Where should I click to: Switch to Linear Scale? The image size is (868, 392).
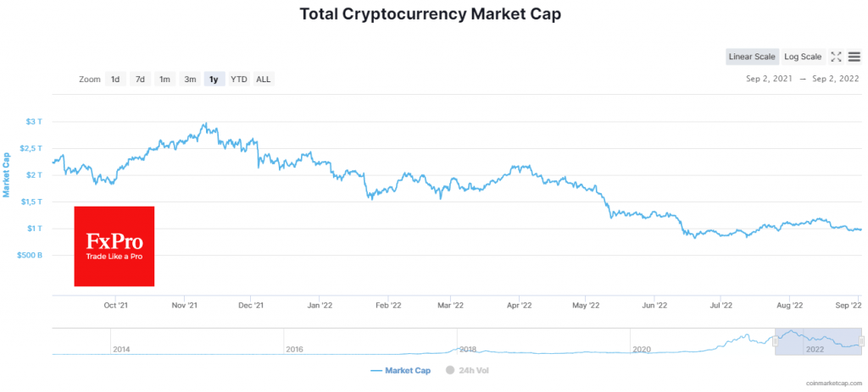[x=752, y=57]
